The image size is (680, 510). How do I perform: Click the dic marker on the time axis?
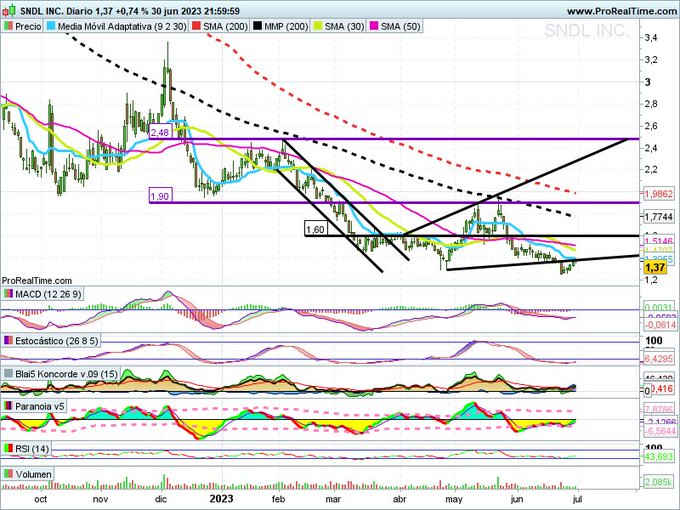(x=161, y=499)
